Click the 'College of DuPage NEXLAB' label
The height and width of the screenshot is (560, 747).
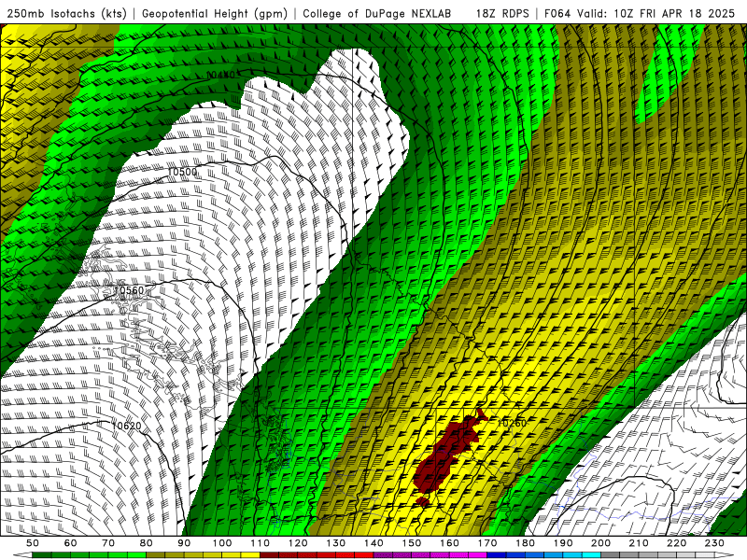377,13
